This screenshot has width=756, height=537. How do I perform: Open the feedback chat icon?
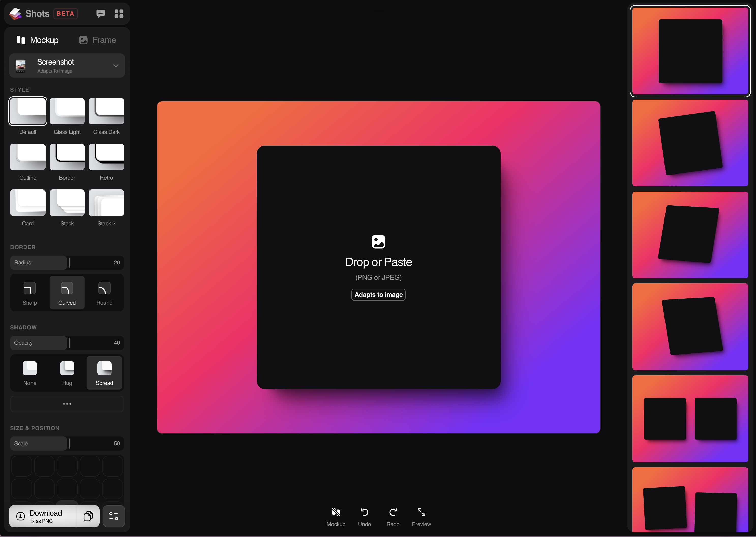coord(101,13)
